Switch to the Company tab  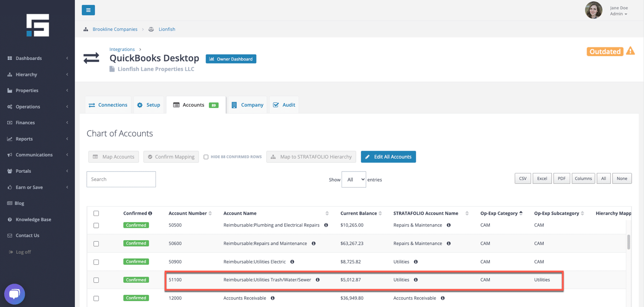tap(247, 104)
